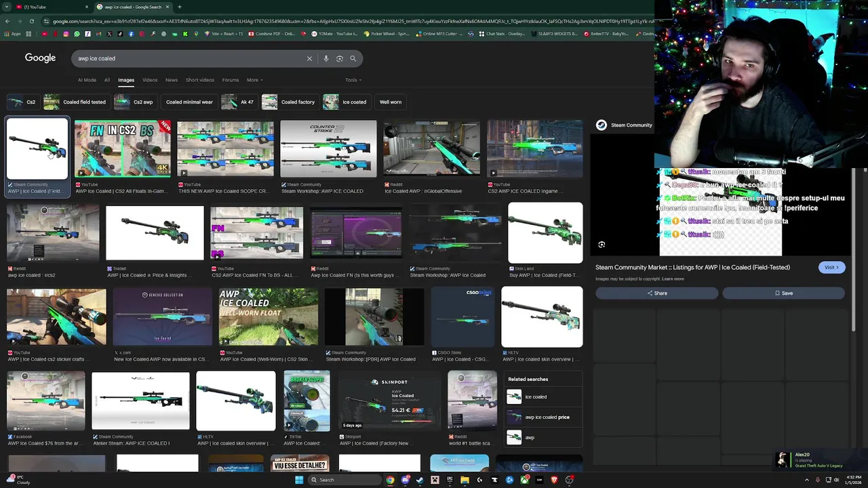Viewport: 868px width, 488px height.
Task: Open the Short videos tab
Action: tap(200, 80)
